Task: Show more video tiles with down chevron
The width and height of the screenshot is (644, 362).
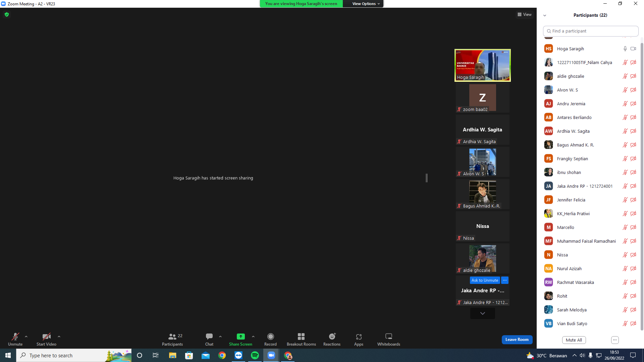Action: (483, 313)
